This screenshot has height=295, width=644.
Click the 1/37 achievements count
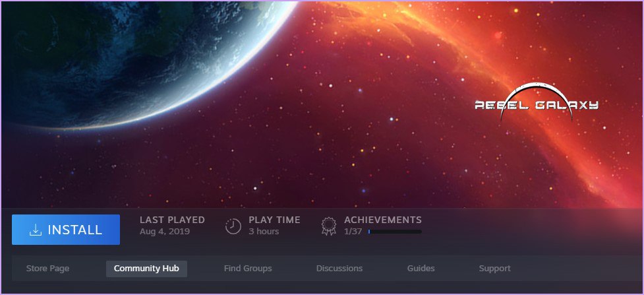pos(353,231)
